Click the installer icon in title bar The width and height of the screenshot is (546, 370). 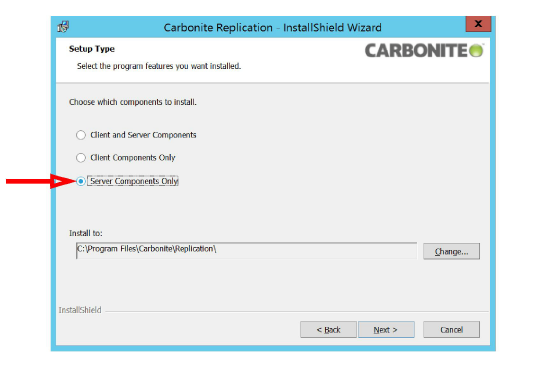pos(63,27)
